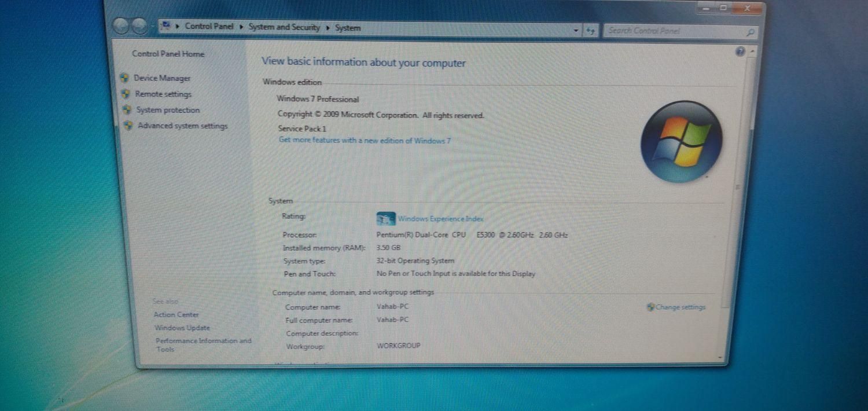The image size is (868, 411).
Task: Click the No Pen or Touch Input text
Action: (x=455, y=274)
